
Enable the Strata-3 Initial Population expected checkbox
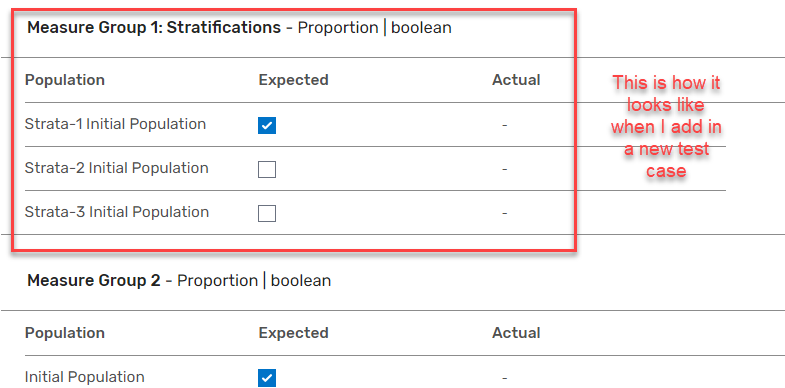pyautogui.click(x=267, y=213)
